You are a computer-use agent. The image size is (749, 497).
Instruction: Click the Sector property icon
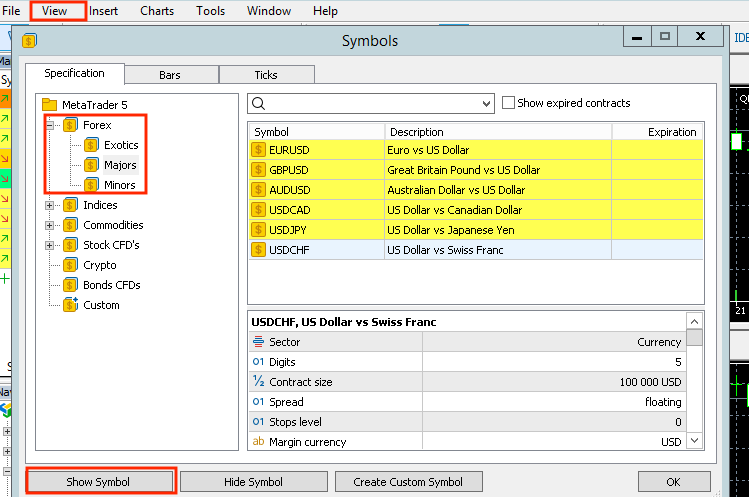(x=258, y=341)
